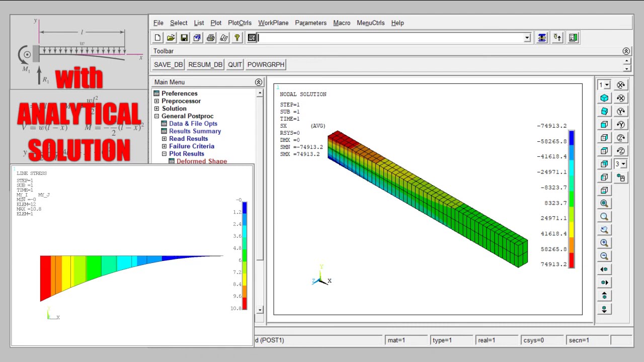Expand the Preprocessor tree node
This screenshot has width=644, height=362.
pyautogui.click(x=156, y=101)
